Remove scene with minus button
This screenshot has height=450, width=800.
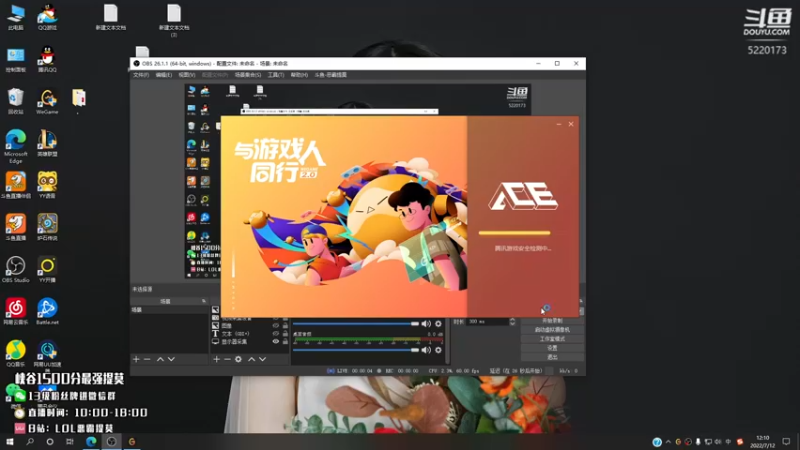147,359
